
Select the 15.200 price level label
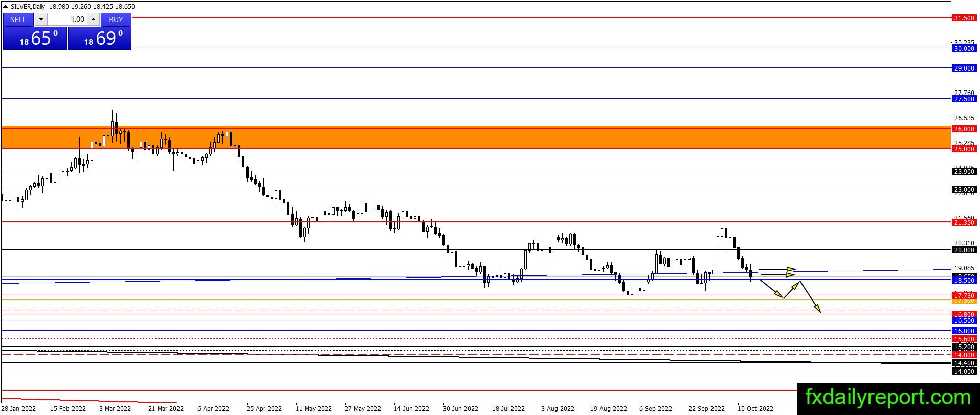pos(964,347)
